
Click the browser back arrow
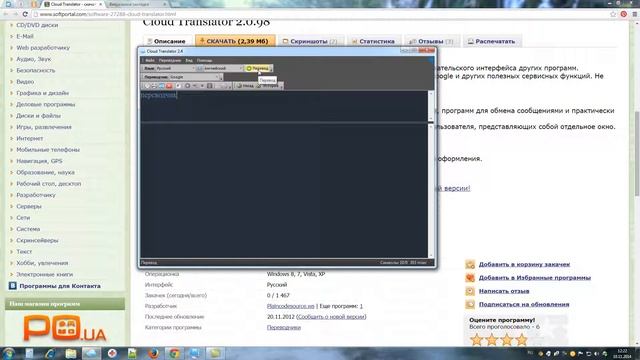[6, 14]
